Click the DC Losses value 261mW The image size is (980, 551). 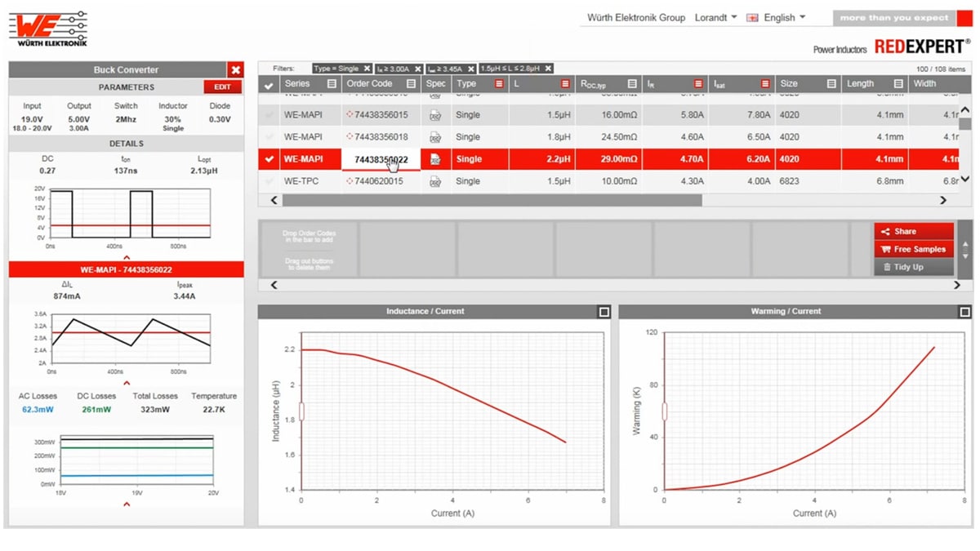[x=96, y=409]
